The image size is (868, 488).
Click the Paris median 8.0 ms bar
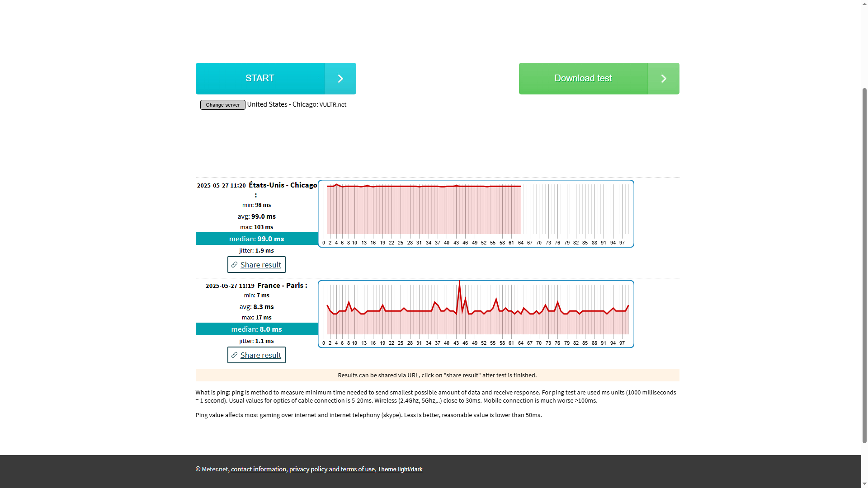click(256, 329)
